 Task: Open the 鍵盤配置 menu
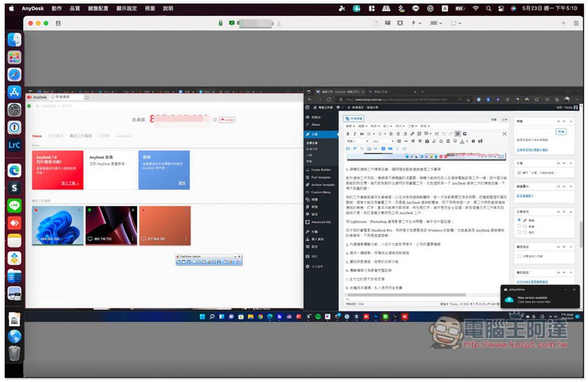pyautogui.click(x=98, y=8)
